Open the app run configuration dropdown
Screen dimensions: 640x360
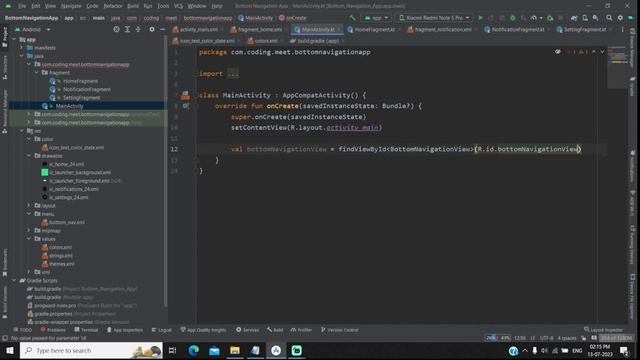click(376, 18)
